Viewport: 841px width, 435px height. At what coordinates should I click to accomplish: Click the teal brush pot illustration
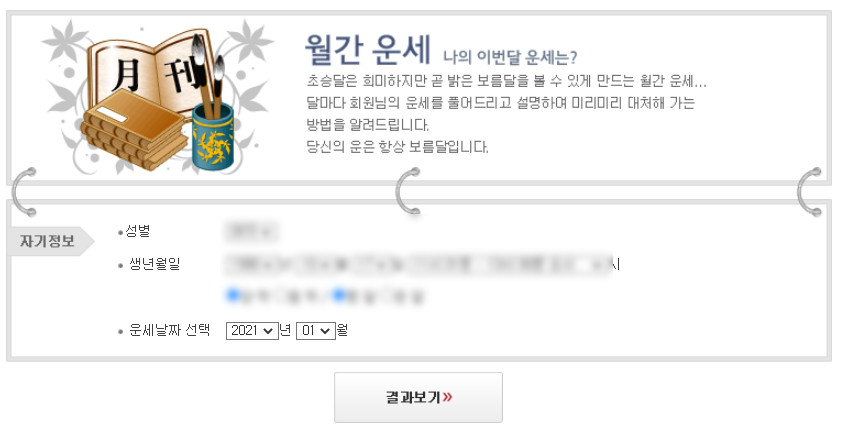point(213,137)
